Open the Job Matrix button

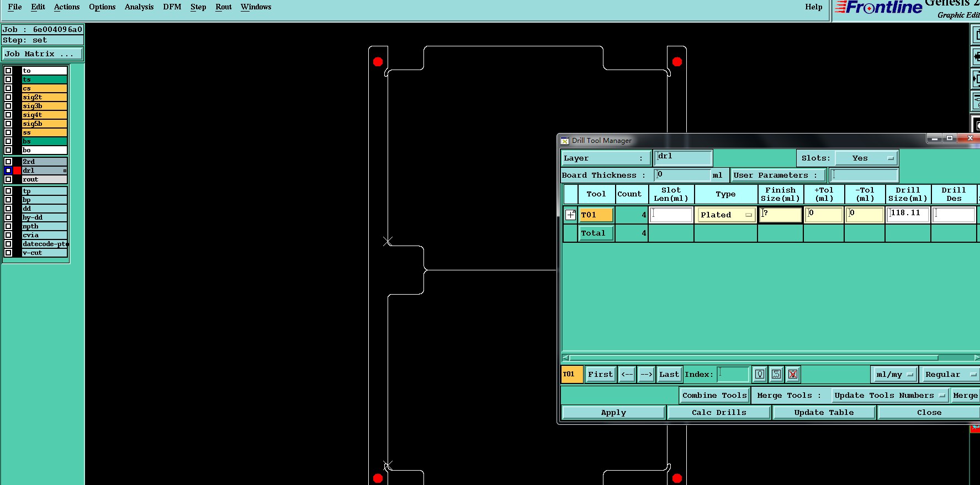point(43,54)
